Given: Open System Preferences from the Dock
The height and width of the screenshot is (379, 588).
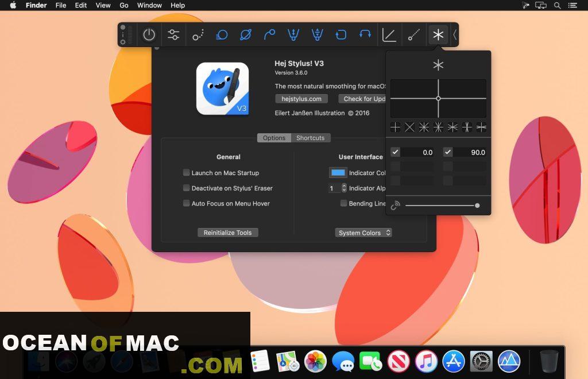Looking at the screenshot, I should pyautogui.click(x=481, y=361).
